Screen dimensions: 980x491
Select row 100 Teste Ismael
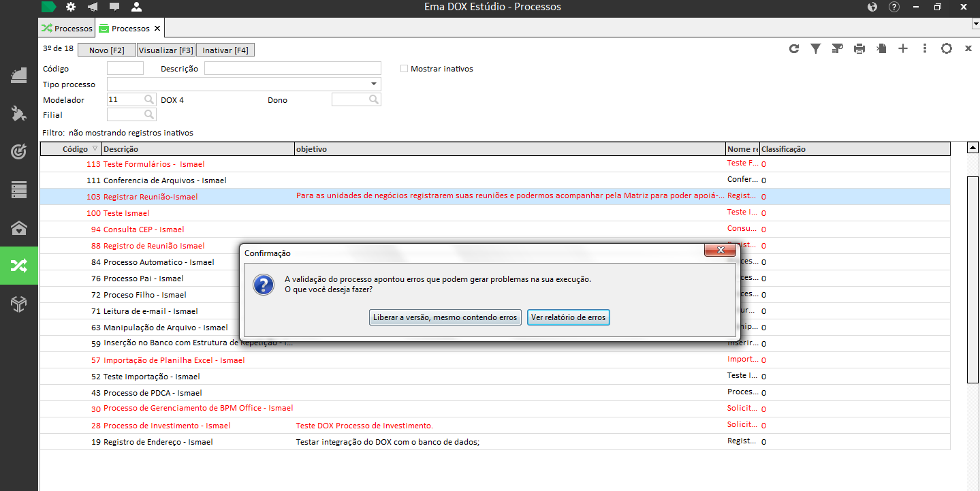(495, 213)
